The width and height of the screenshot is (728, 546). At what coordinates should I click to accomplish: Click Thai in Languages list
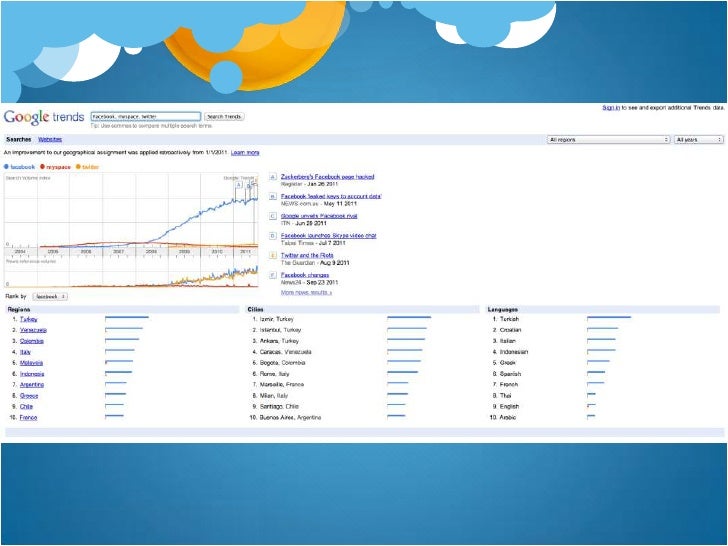[506, 396]
